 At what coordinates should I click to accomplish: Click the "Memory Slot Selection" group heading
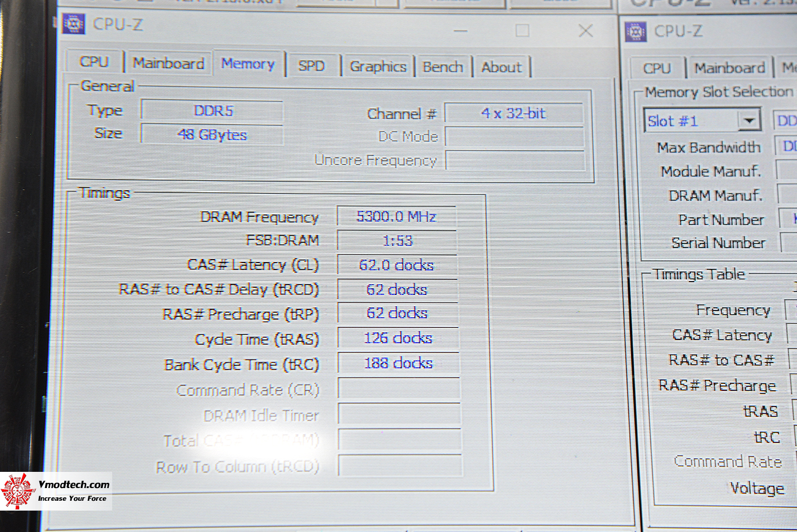click(x=719, y=92)
